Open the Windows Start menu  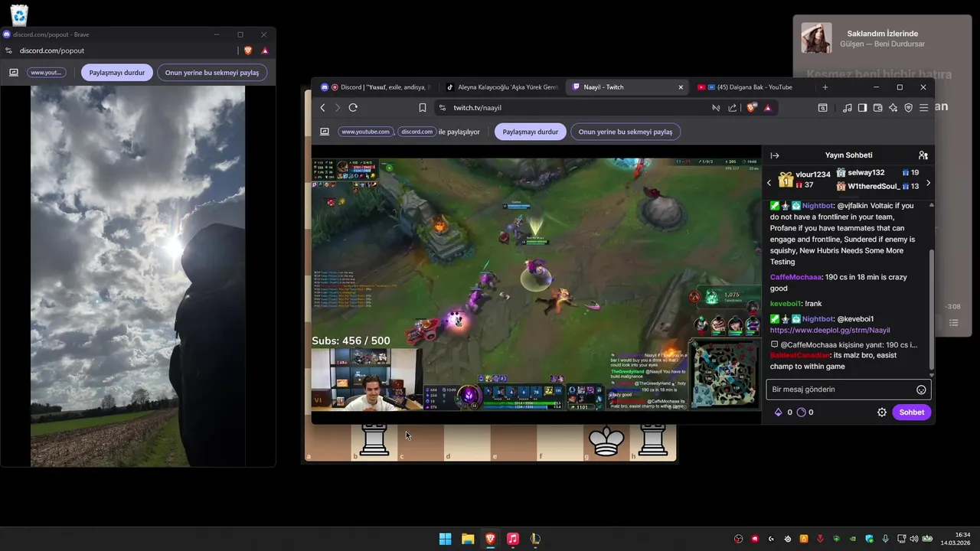tap(445, 539)
